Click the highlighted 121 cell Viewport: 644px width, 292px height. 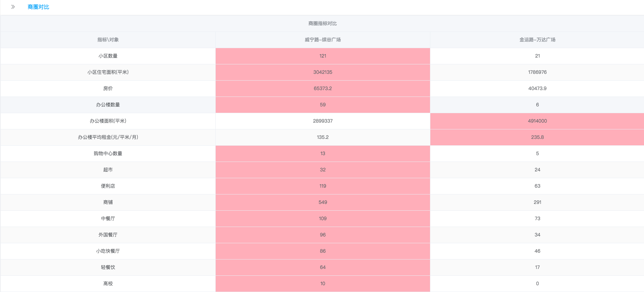[x=323, y=56]
